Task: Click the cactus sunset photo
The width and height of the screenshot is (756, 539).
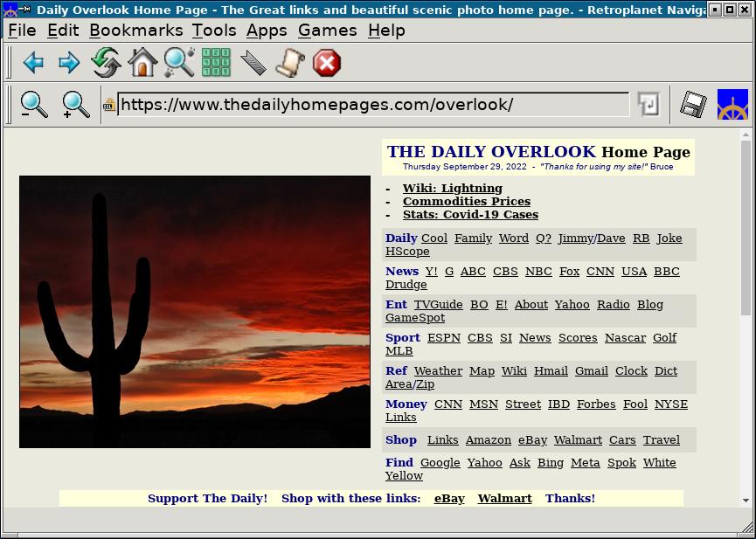Action: click(x=195, y=312)
